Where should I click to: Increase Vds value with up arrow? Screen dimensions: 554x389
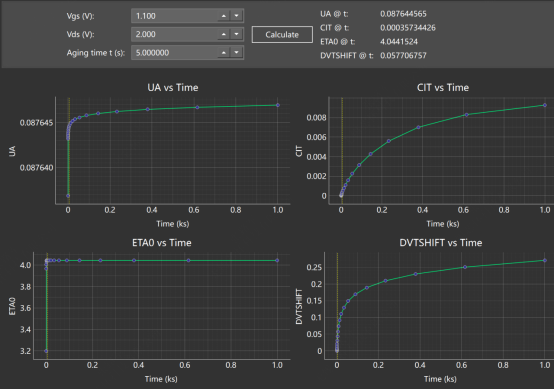[x=224, y=34]
